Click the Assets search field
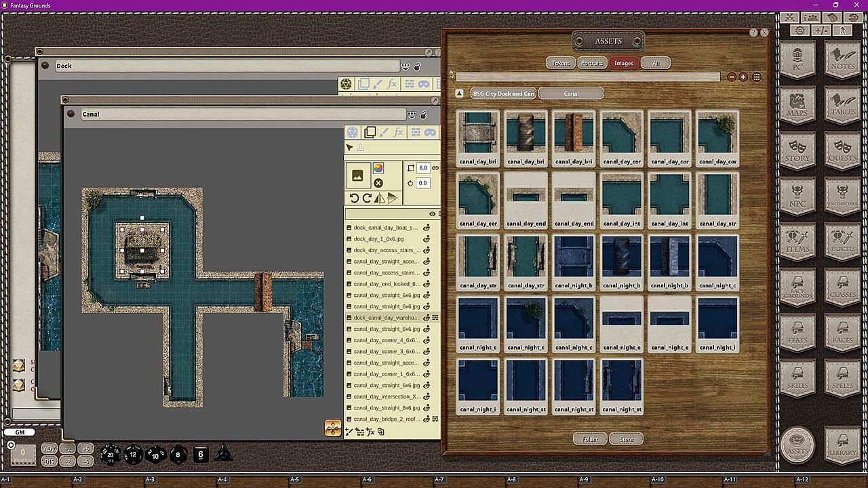Viewport: 868px width, 488px height. coord(587,77)
